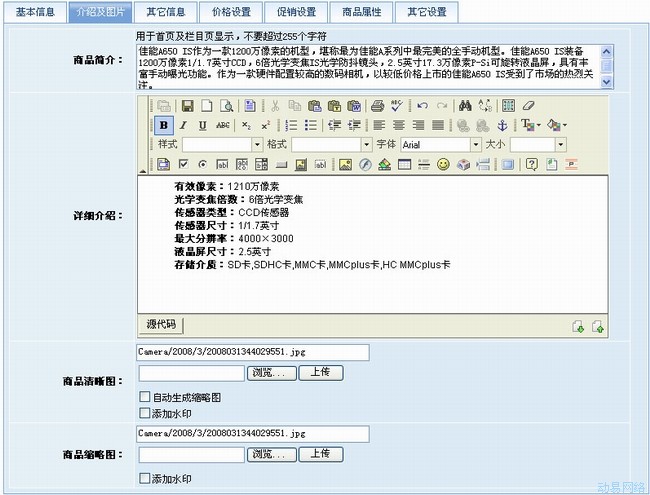Image resolution: width=650 pixels, height=495 pixels.
Task: Open document preview with the magnifier page icon
Action: coord(226,106)
